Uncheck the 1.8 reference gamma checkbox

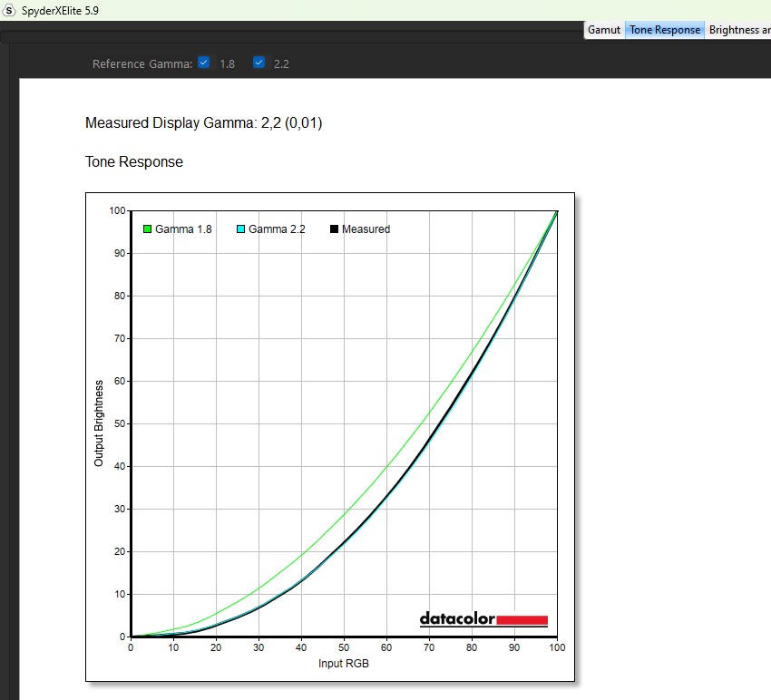[x=204, y=63]
